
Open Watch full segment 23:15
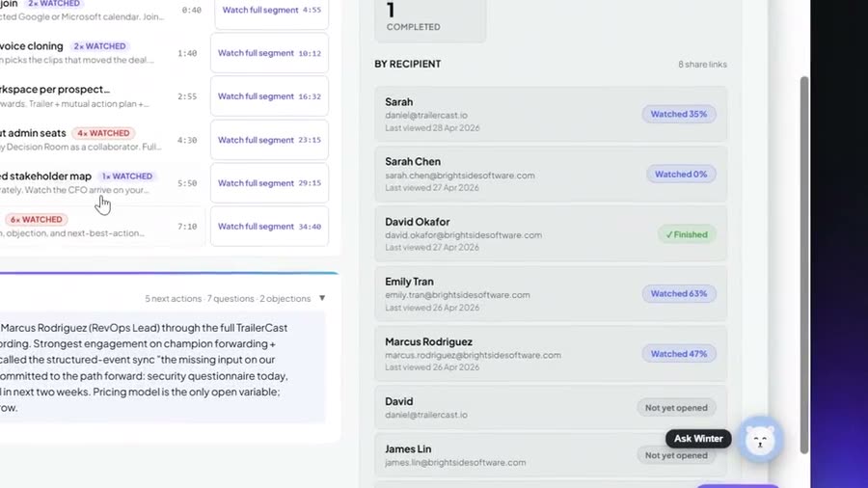pyautogui.click(x=270, y=140)
